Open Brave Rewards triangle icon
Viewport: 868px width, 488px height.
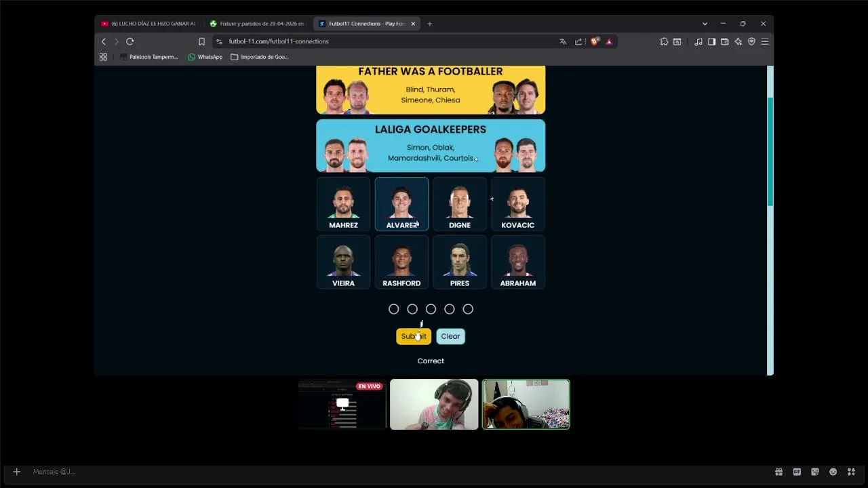(x=609, y=41)
